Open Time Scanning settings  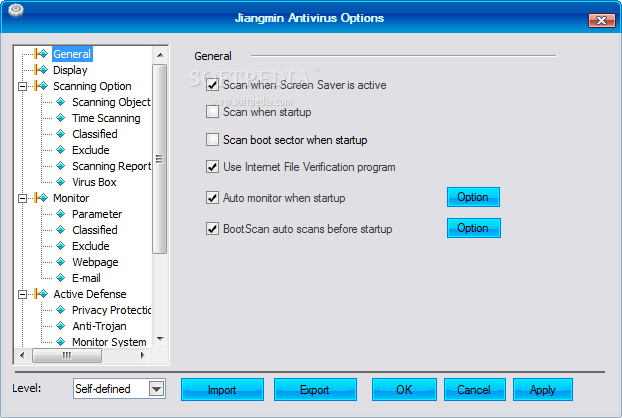(106, 118)
